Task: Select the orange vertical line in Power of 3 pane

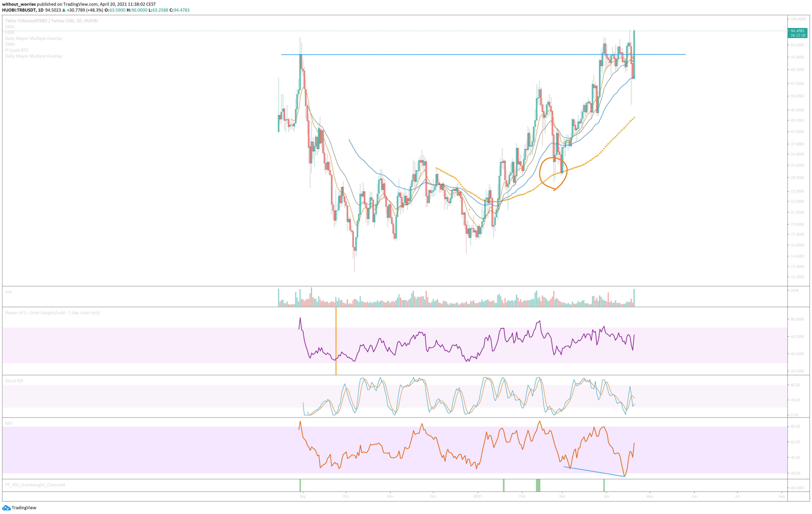Action: [x=336, y=341]
